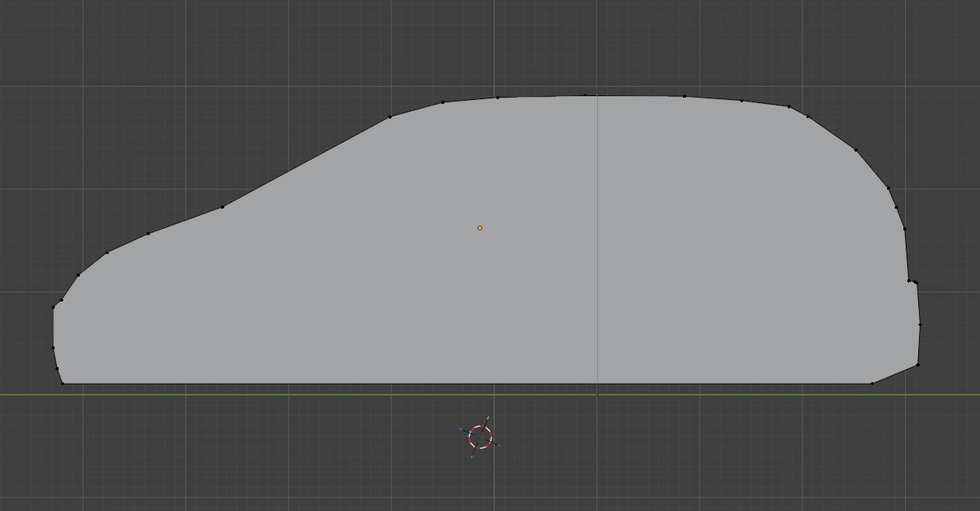
Task: Select the vertex at the windshield's top end
Action: tap(390, 117)
